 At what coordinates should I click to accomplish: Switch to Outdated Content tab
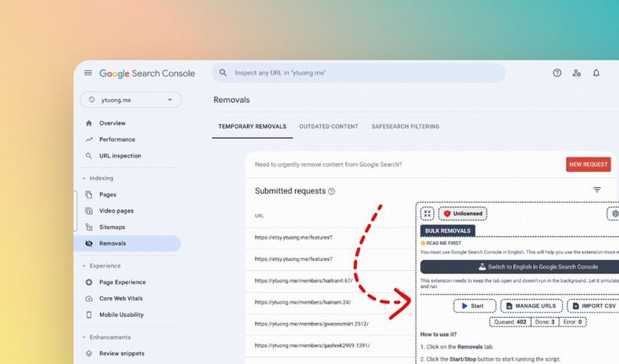329,127
